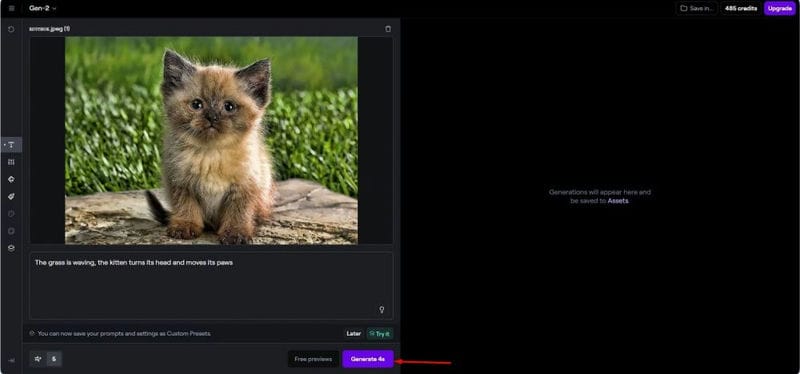Click the Free previews button
Viewport: 800px width, 374px height.
313,359
